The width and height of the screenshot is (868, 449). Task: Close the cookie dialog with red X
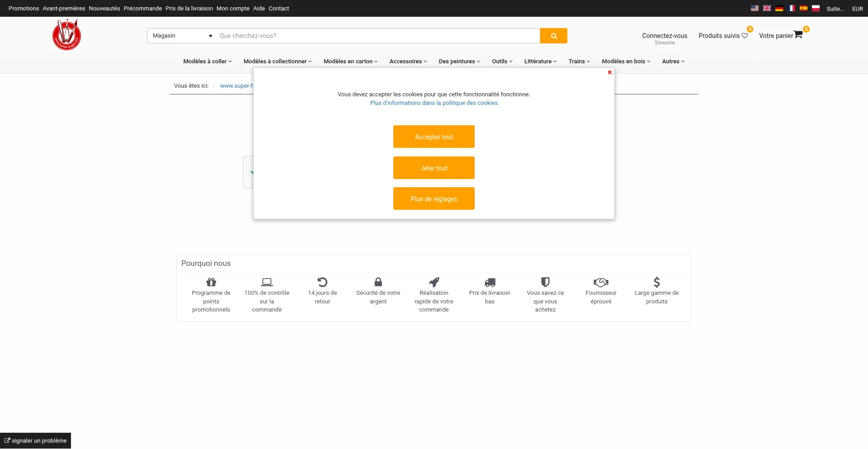pos(609,72)
